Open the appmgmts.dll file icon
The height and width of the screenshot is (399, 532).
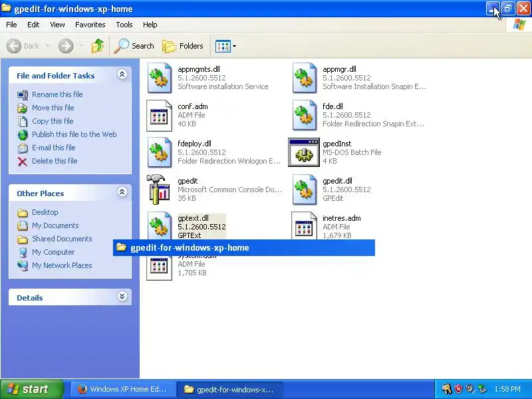click(159, 78)
